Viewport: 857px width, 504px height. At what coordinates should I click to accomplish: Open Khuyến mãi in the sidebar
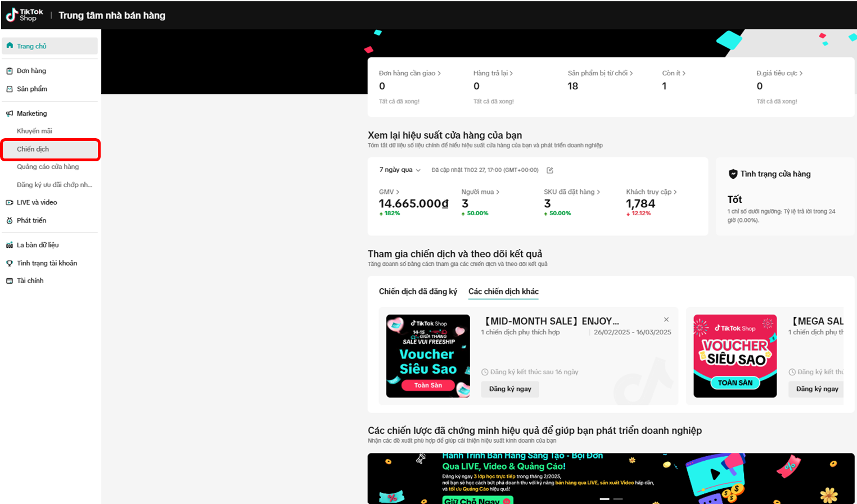click(x=34, y=131)
